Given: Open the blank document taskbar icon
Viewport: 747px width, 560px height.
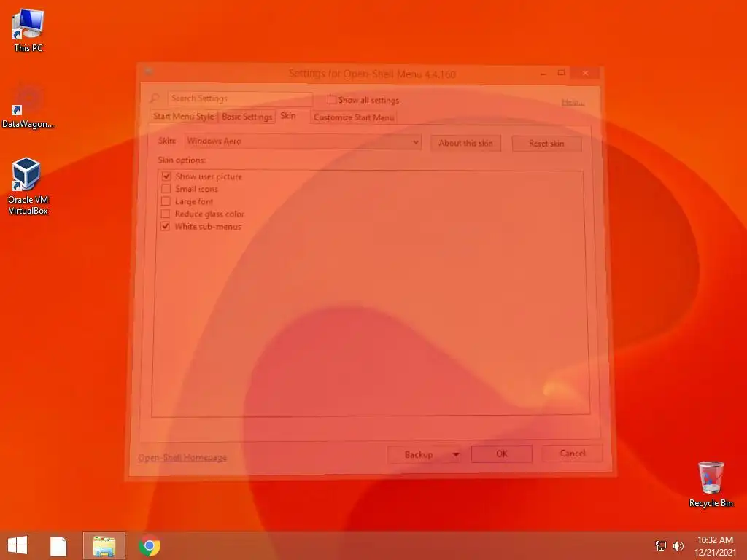Looking at the screenshot, I should pyautogui.click(x=58, y=545).
